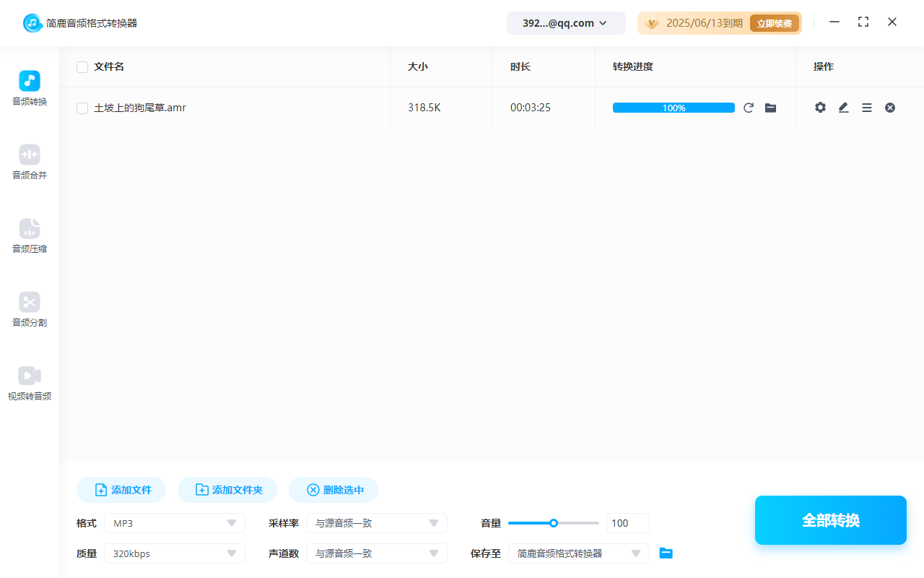Image resolution: width=924 pixels, height=578 pixels.
Task: Click 立即续费 to renew the subscription
Action: point(774,22)
